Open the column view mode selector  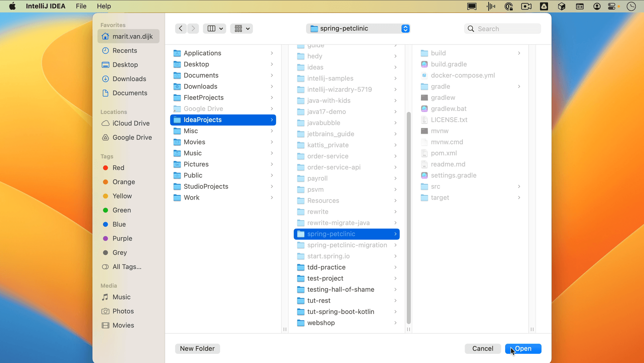click(x=214, y=29)
